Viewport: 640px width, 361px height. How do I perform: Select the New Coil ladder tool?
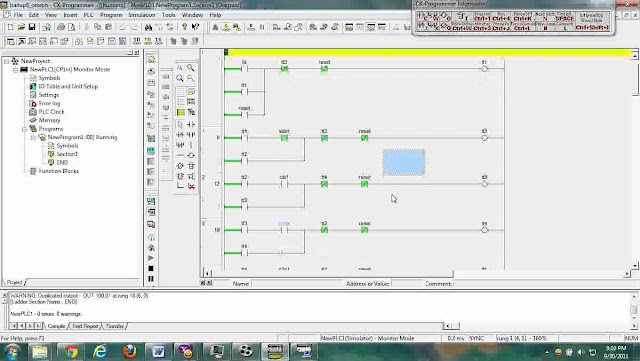coord(191,156)
